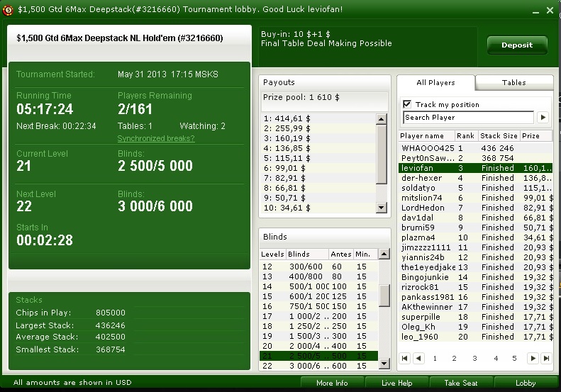The image size is (561, 392).
Task: Select level 22 blinds row in table
Action: point(318,366)
